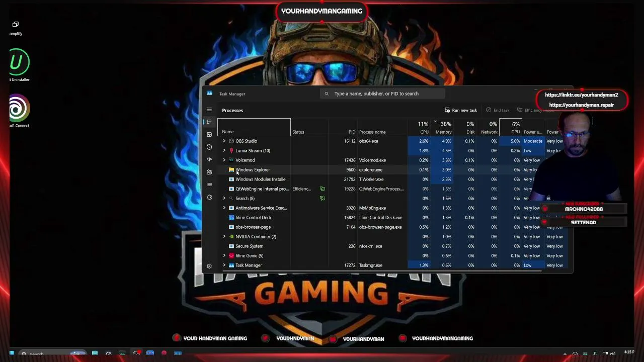
Task: Sort processes by the Name column
Action: point(254,128)
